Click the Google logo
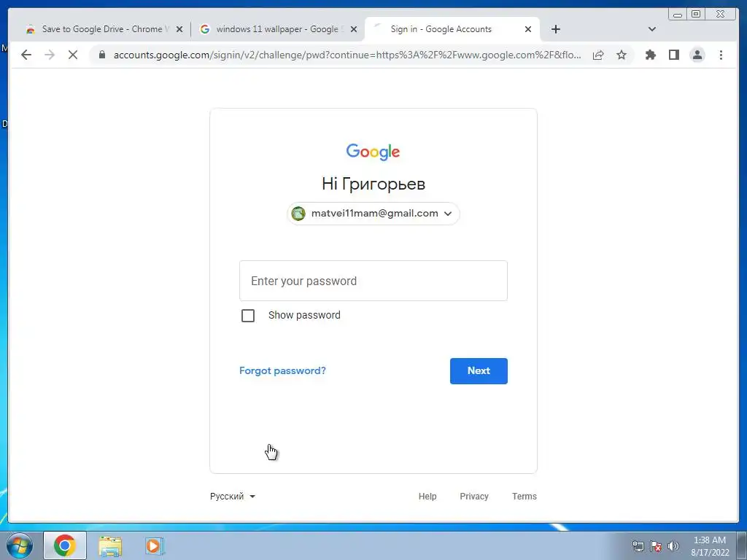This screenshot has width=747, height=560. [x=373, y=152]
